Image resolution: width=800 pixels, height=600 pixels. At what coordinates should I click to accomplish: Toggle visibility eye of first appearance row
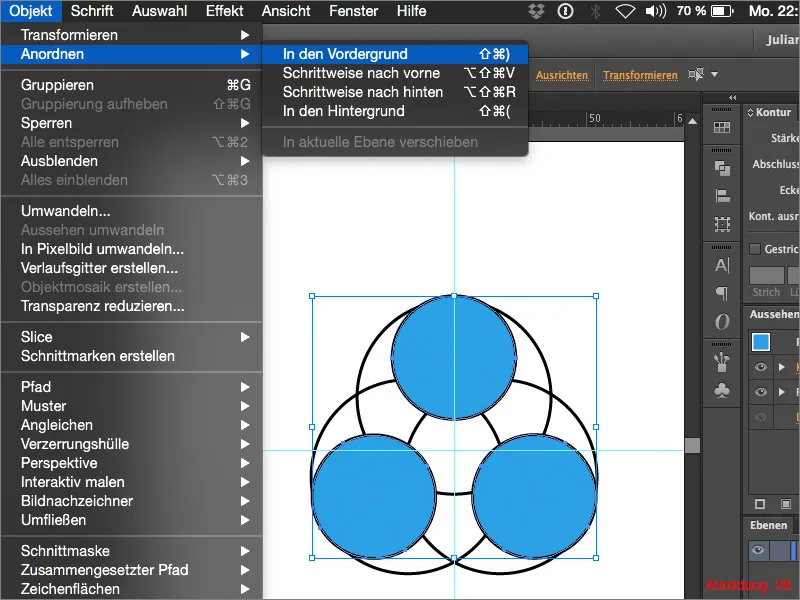pyautogui.click(x=760, y=367)
